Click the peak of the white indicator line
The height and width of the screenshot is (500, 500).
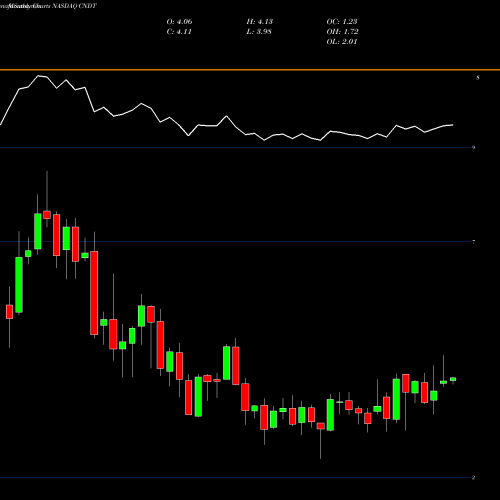pyautogui.click(x=39, y=76)
